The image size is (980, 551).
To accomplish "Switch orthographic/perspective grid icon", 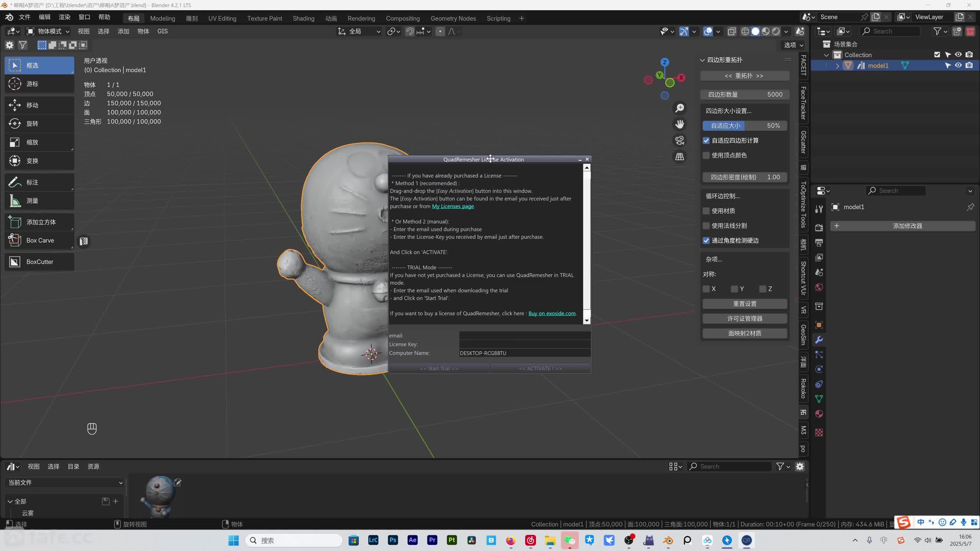I will click(679, 156).
